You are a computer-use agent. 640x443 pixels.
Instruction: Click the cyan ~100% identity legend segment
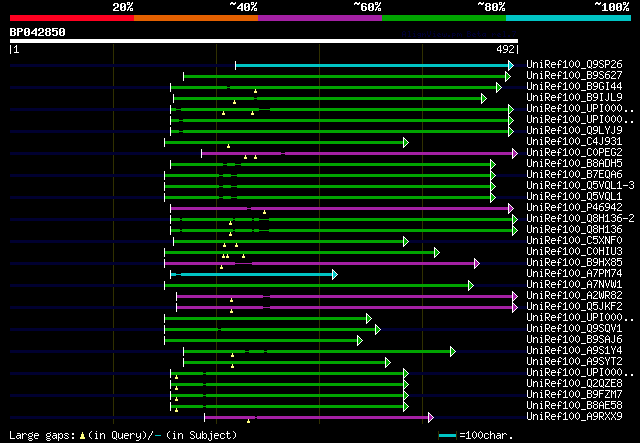(569, 18)
